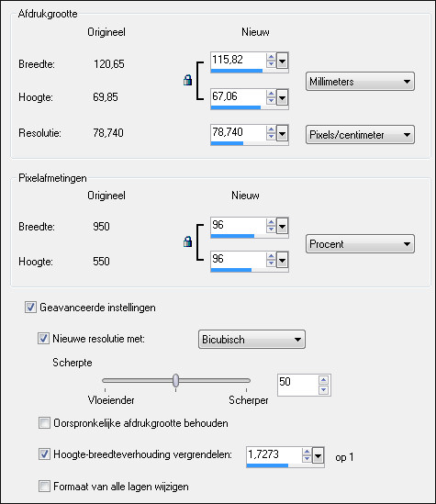
Task: Open the Millimeters unit dropdown
Action: pyautogui.click(x=360, y=82)
